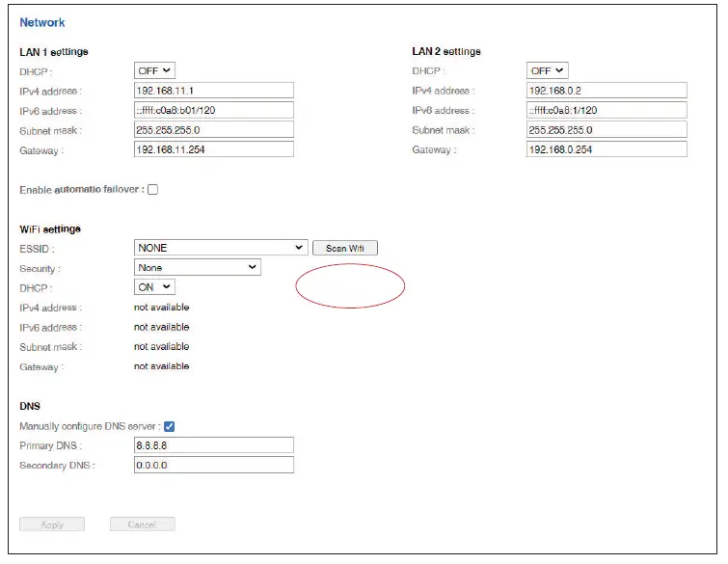Click the Cancel button
Screen dimensions: 728x564
[x=142, y=524]
